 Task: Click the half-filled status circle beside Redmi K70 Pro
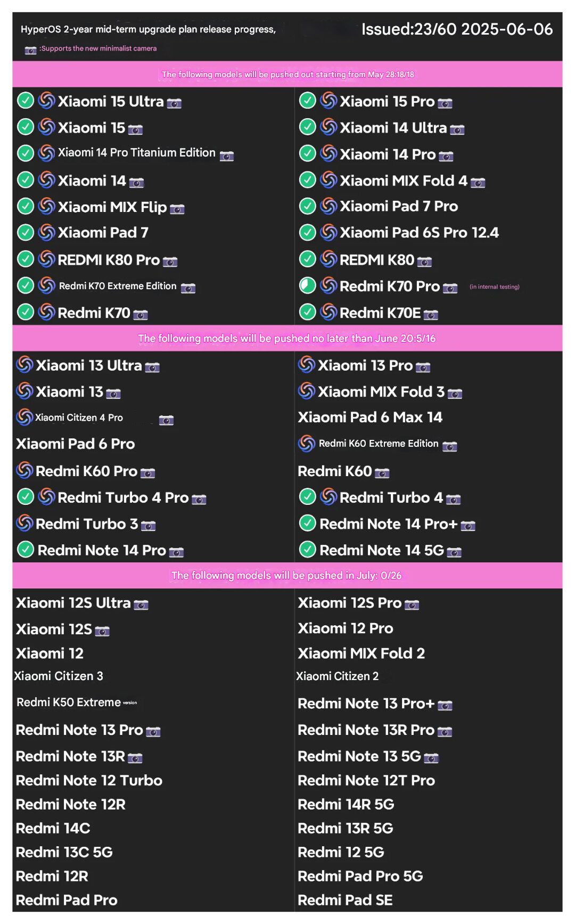(x=308, y=285)
